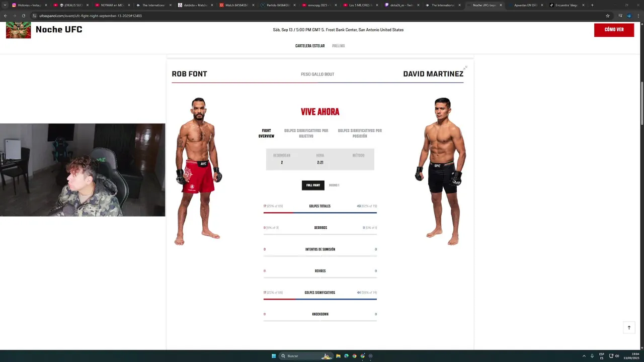Viewport: 644px width, 362px height.
Task: Click the CÓMO VER button
Action: [614, 30]
